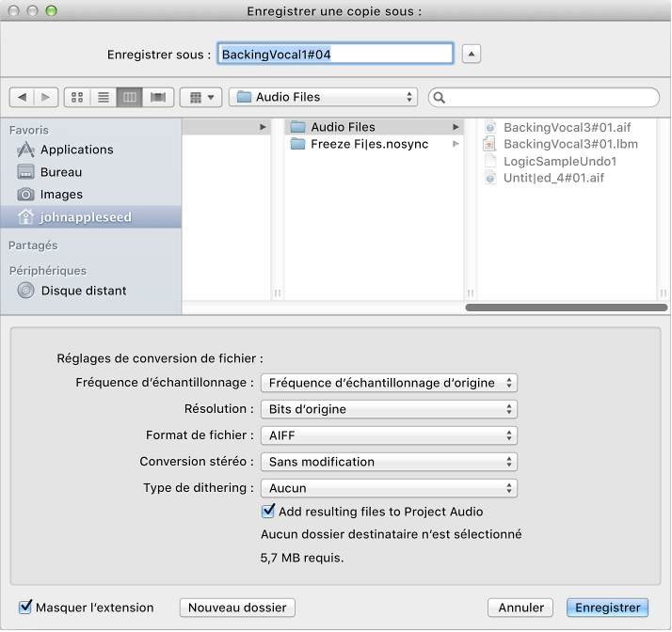The width and height of the screenshot is (672, 632).
Task: Click the Nouveau dossier button
Action: (237, 608)
